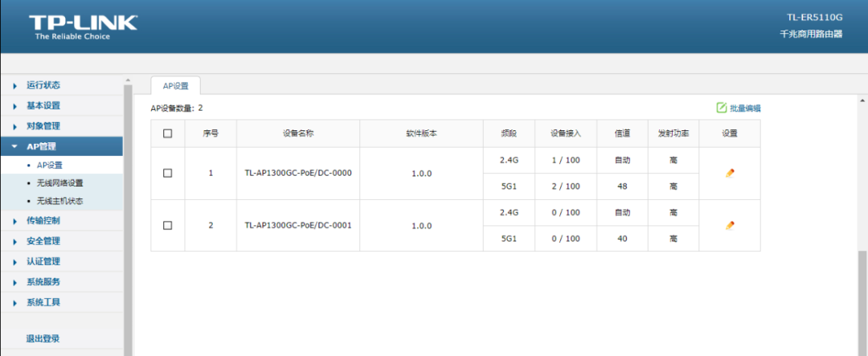The width and height of the screenshot is (868, 356).
Task: Click the batch edit 批量编辑 icon
Action: 721,108
